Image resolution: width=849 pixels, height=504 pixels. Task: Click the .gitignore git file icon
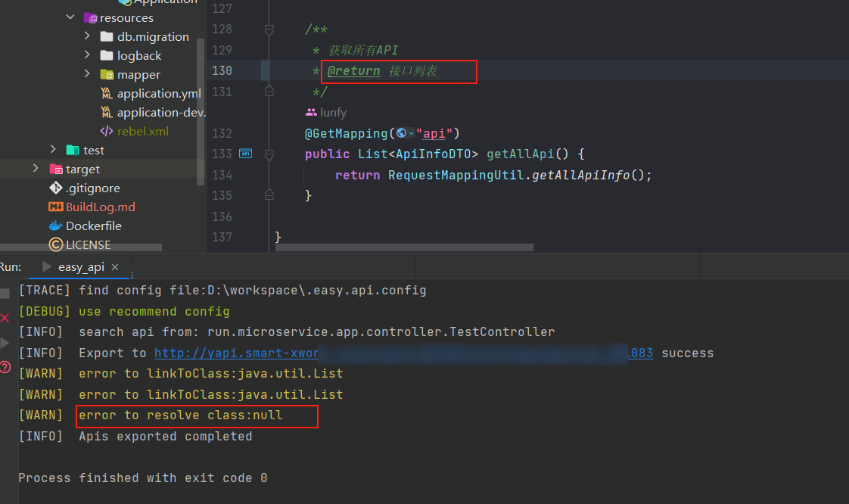click(x=56, y=188)
